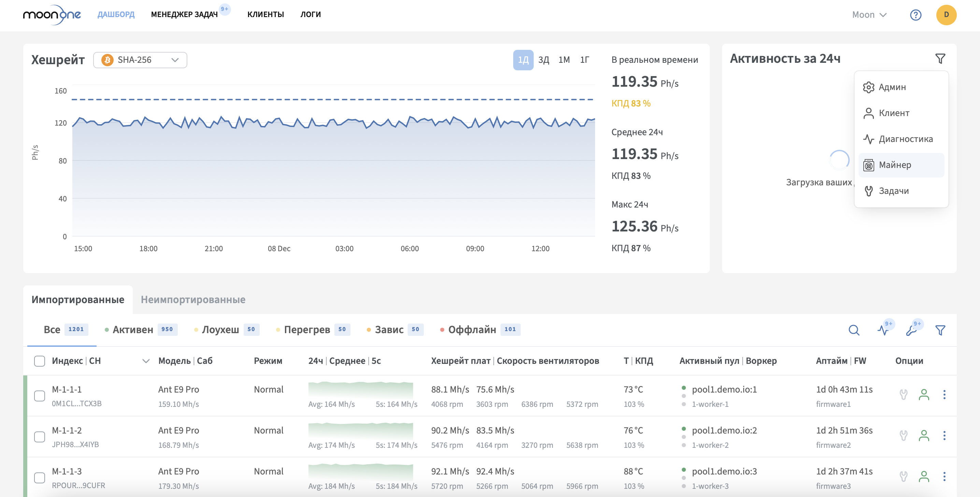The width and height of the screenshot is (980, 497).
Task: Expand the Moon account dropdown
Action: tap(869, 15)
